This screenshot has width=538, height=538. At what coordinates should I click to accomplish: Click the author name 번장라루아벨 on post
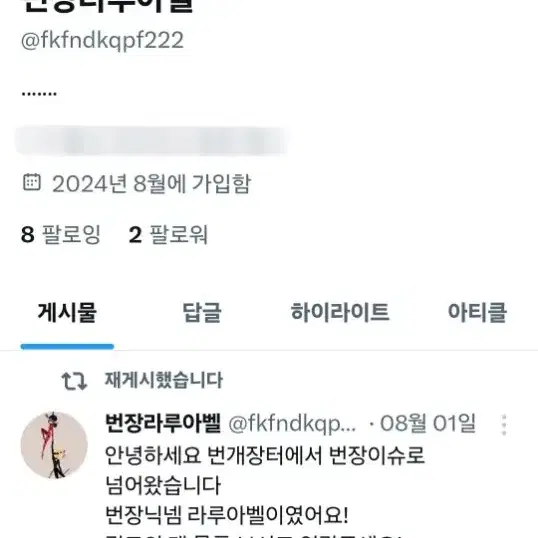point(163,423)
